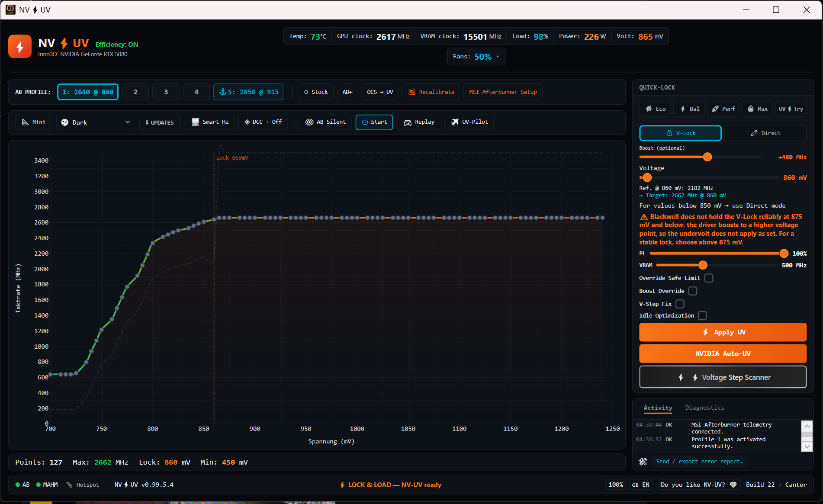Image resolution: width=823 pixels, height=504 pixels.
Task: Select AB profile 1: 2640 @ 860
Action: (88, 92)
